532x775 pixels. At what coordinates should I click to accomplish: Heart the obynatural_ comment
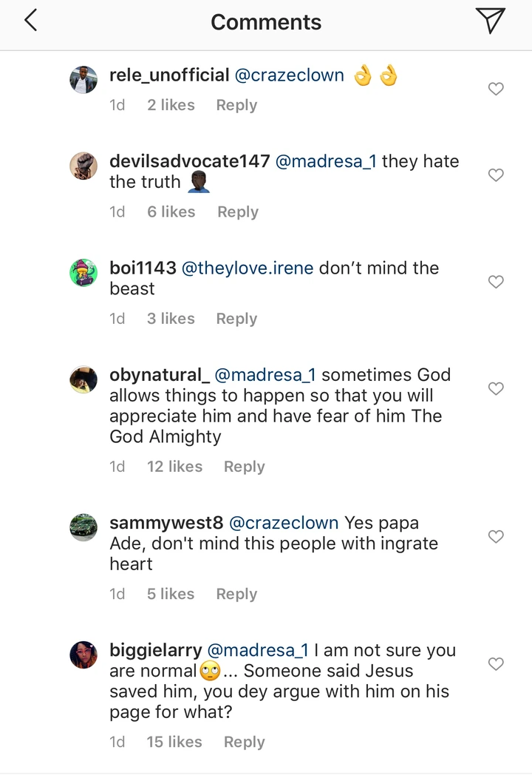(x=497, y=389)
